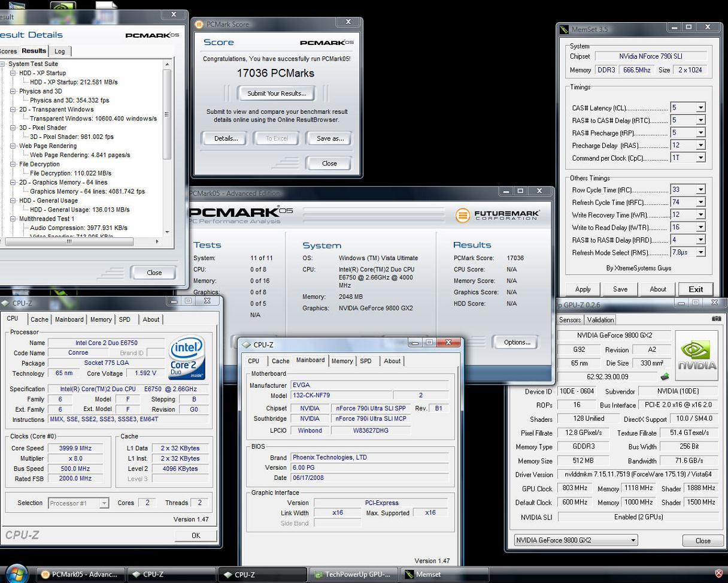Click the Result Details horizontal scrollbar
Screen dimensions: 728x583
(x=81, y=241)
